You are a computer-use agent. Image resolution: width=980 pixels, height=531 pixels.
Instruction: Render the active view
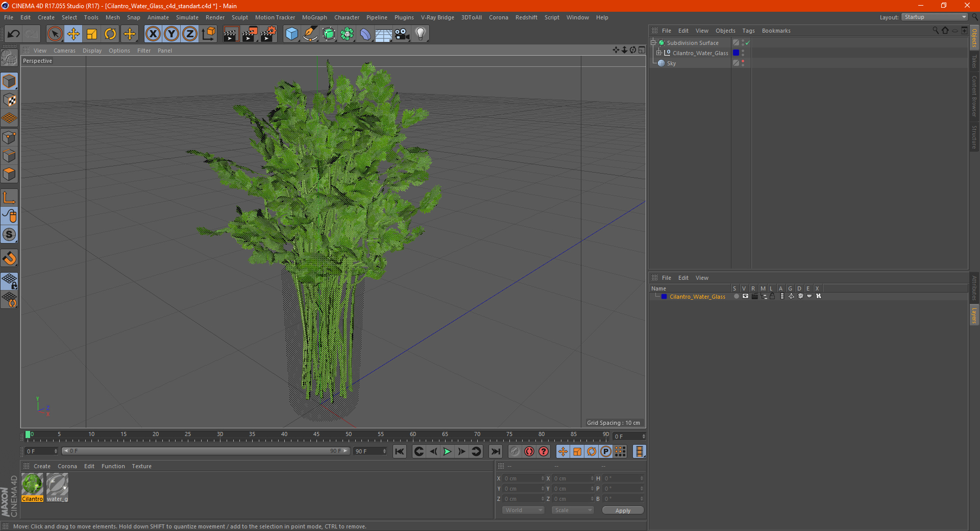231,34
